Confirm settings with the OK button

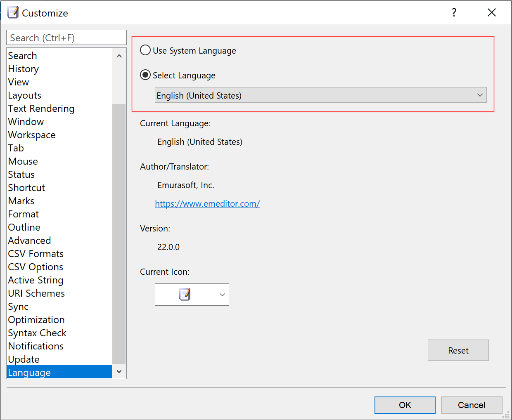(x=405, y=405)
